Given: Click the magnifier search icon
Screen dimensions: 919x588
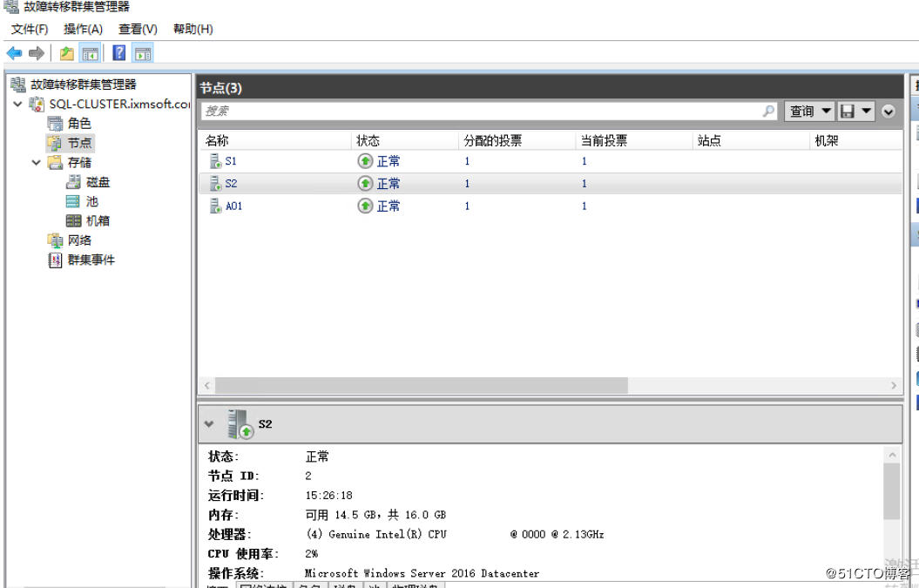Looking at the screenshot, I should [x=768, y=111].
